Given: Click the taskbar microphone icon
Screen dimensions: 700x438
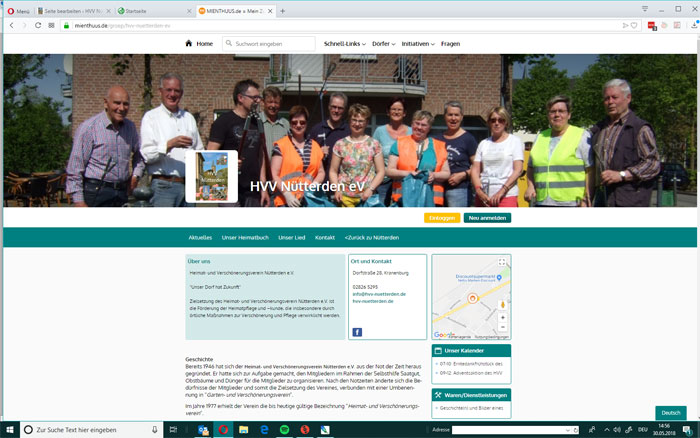Looking at the screenshot, I should click(x=154, y=430).
